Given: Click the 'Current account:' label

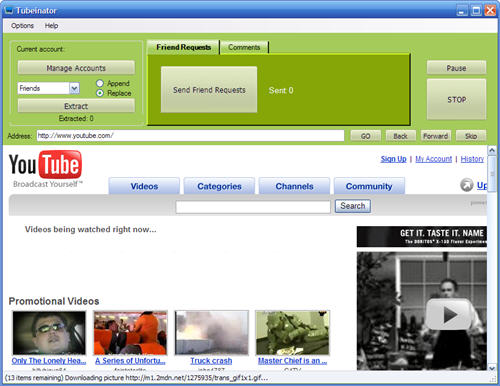Looking at the screenshot, I should pos(40,49).
